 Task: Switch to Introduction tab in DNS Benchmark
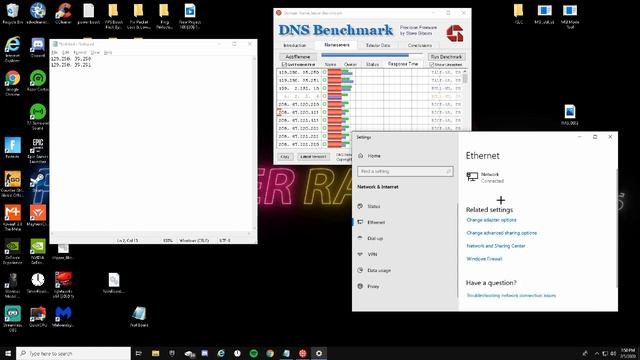point(295,45)
